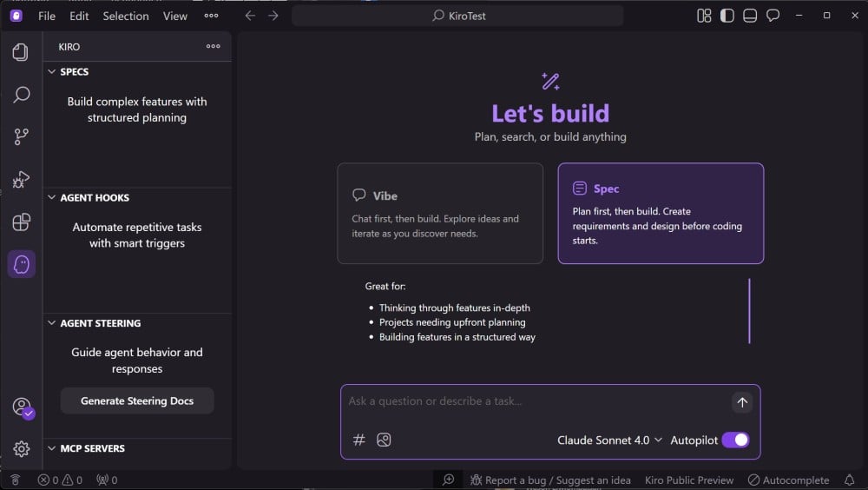Toggle the Autopilot switch

[x=736, y=440]
